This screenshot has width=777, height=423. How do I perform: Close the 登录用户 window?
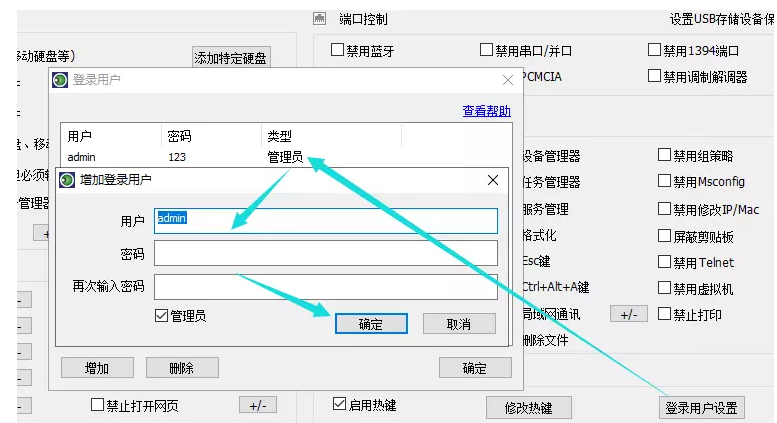(x=507, y=80)
